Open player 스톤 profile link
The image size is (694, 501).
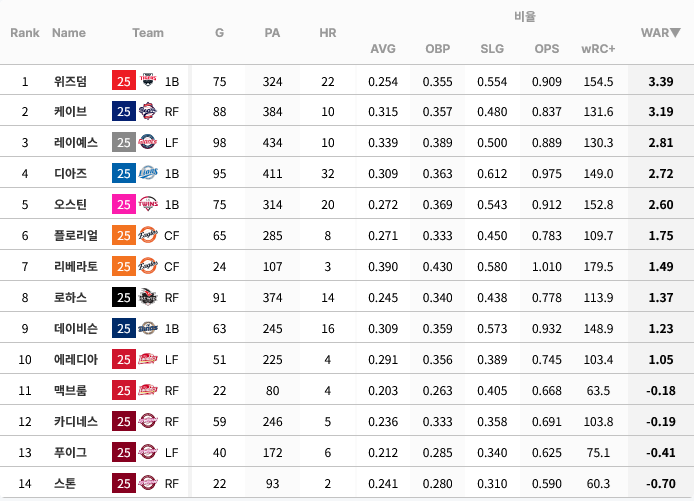coord(65,483)
